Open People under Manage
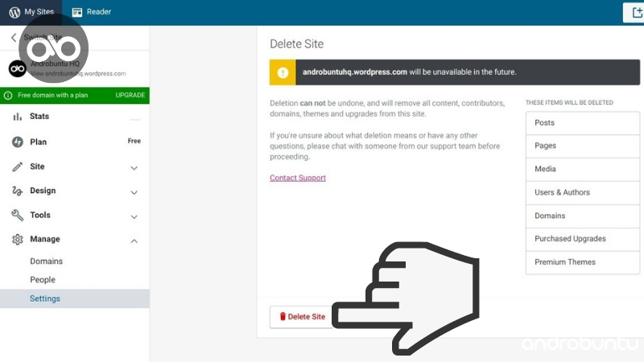 43,279
